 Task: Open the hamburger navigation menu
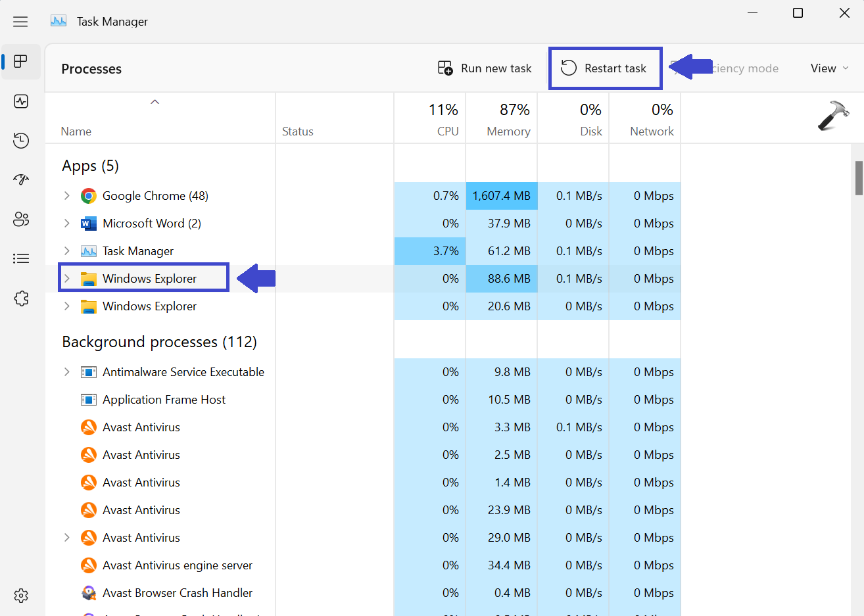(x=20, y=22)
